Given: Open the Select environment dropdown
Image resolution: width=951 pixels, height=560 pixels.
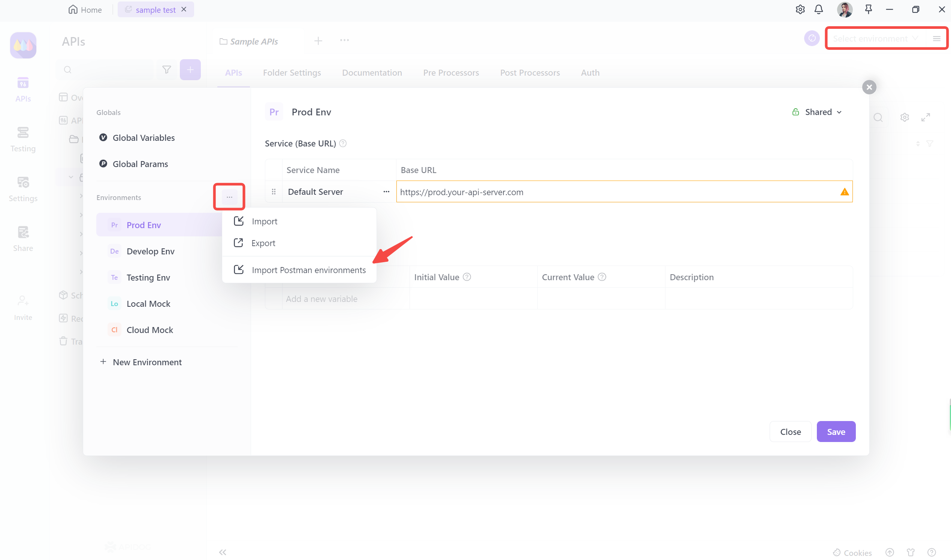Looking at the screenshot, I should point(875,38).
